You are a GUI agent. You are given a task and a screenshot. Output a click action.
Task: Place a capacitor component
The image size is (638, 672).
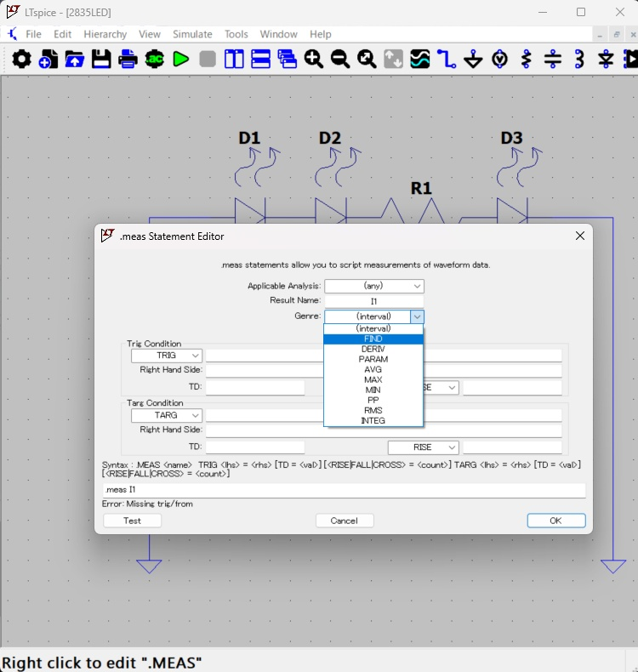[553, 60]
